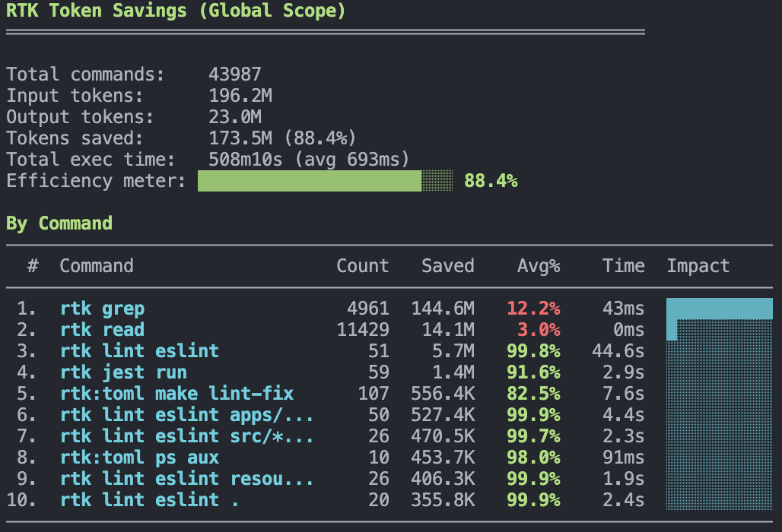The height and width of the screenshot is (532, 782).
Task: Click the "Command" column header
Action: (97, 266)
